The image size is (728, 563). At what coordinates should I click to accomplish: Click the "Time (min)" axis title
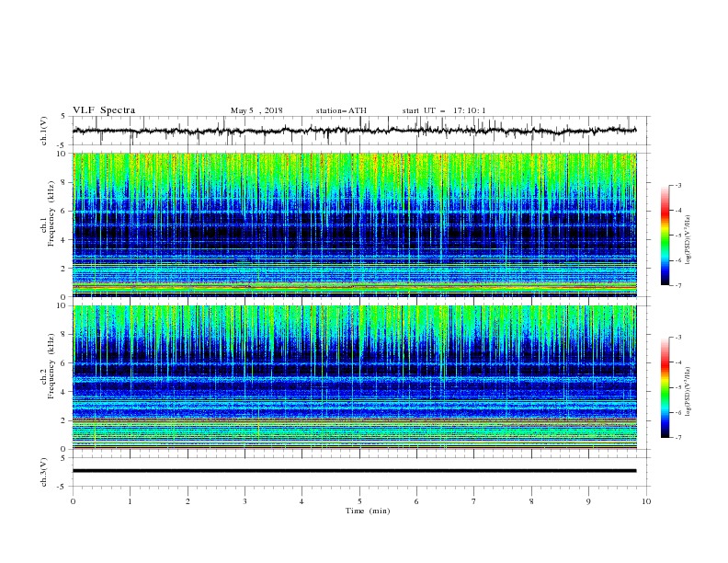368,511
